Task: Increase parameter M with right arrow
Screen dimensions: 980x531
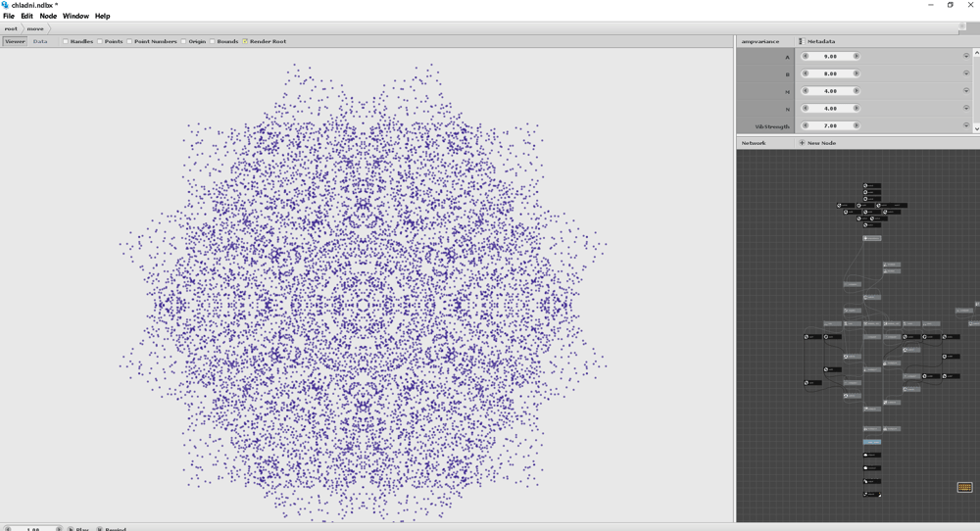Action: pos(857,91)
